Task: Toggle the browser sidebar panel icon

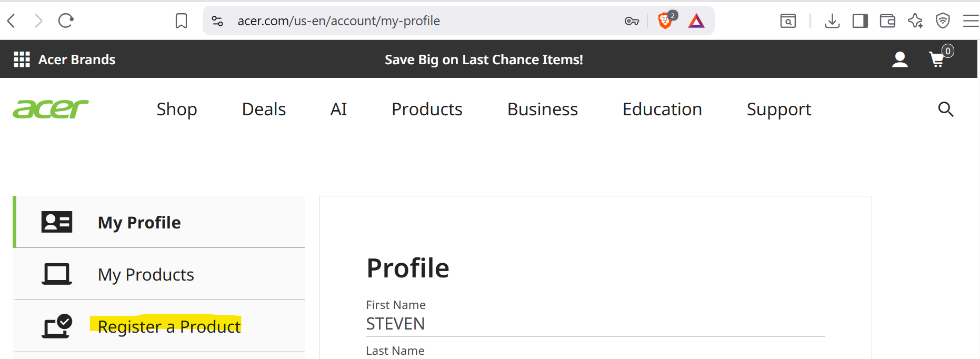Action: 860,21
